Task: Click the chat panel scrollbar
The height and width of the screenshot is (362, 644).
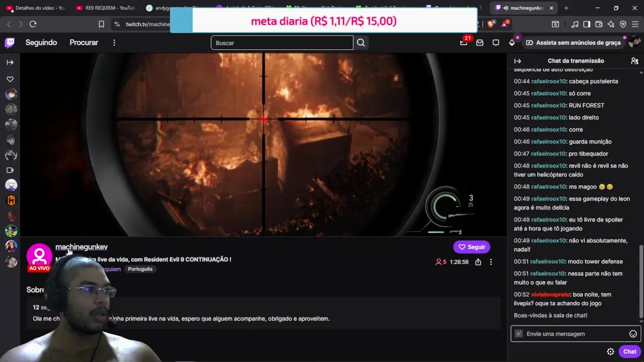Action: [641, 282]
